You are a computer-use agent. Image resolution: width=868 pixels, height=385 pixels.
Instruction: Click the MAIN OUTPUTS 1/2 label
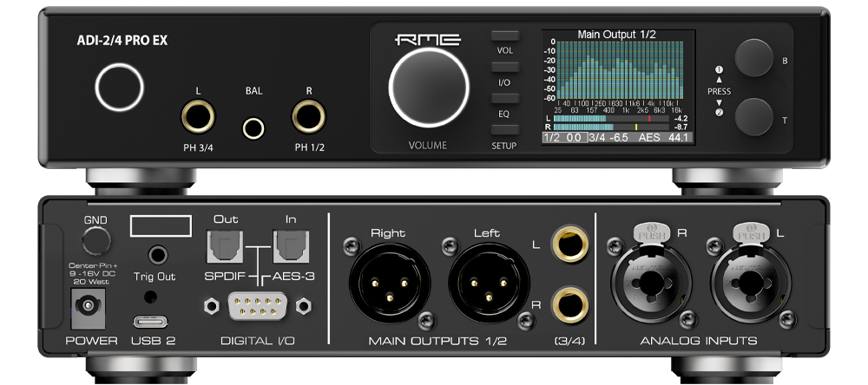pyautogui.click(x=437, y=341)
